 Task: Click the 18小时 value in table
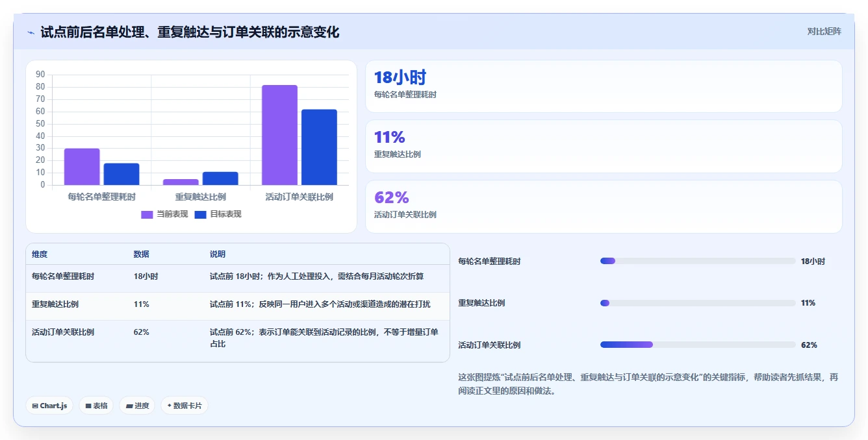pos(146,276)
